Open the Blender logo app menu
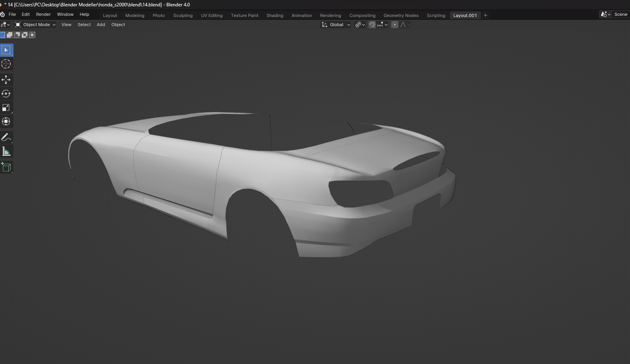The height and width of the screenshot is (364, 630). tap(2, 14)
